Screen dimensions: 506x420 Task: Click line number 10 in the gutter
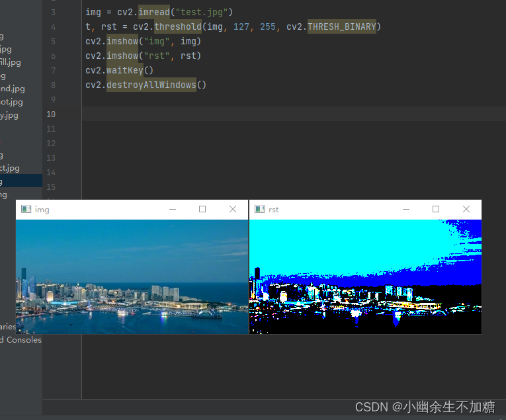51,114
